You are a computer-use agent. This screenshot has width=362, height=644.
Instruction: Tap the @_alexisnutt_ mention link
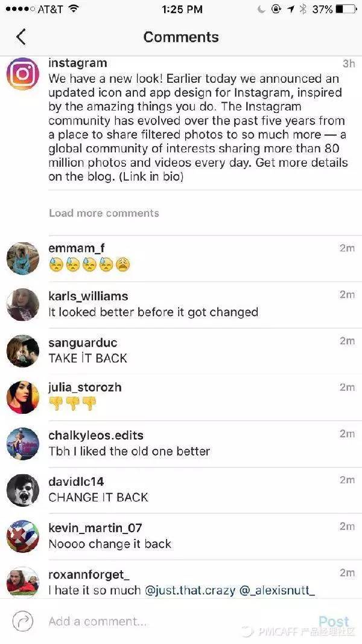point(277,591)
